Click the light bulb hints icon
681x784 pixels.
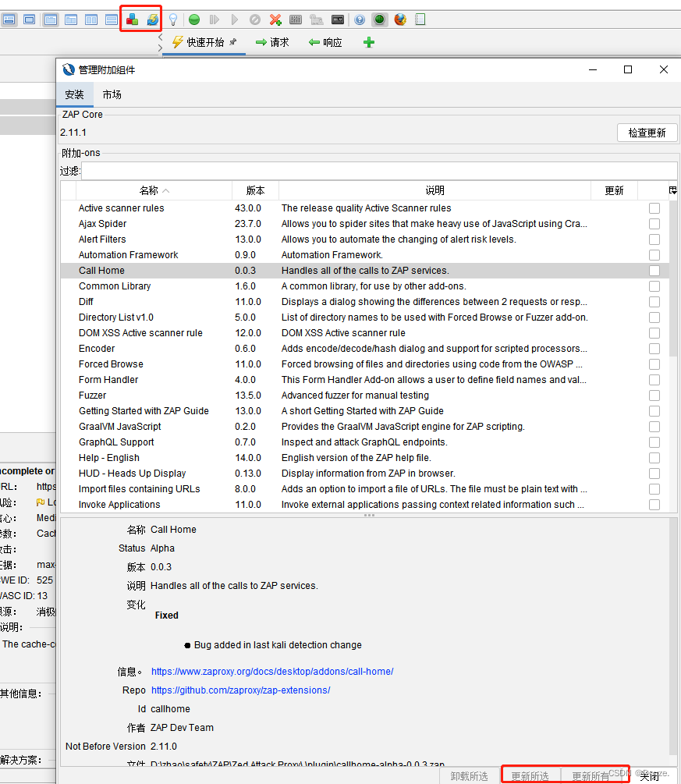click(173, 20)
